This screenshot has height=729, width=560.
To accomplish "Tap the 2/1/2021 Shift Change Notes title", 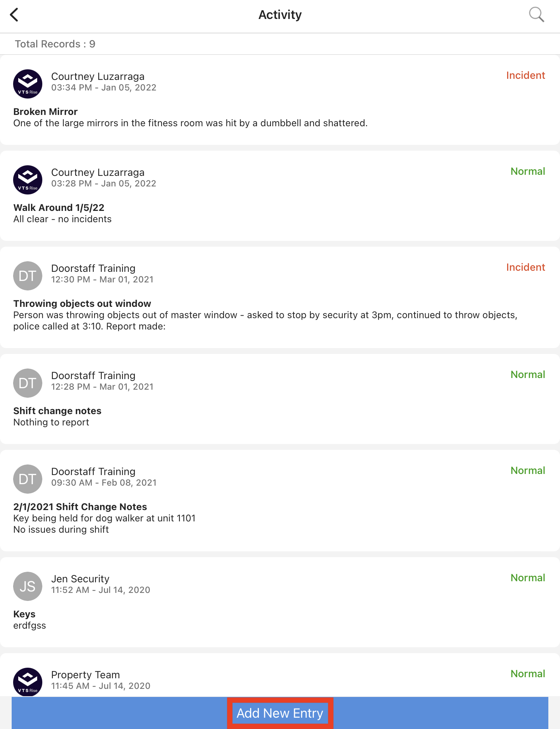I will (x=80, y=507).
